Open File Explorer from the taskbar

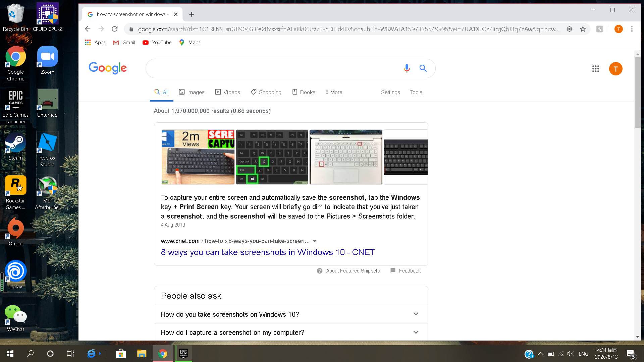pos(142,354)
